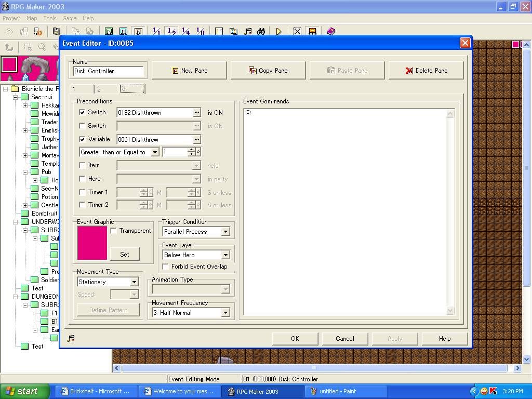Click the New Page button
Screen dimensions: 532x399
point(189,70)
